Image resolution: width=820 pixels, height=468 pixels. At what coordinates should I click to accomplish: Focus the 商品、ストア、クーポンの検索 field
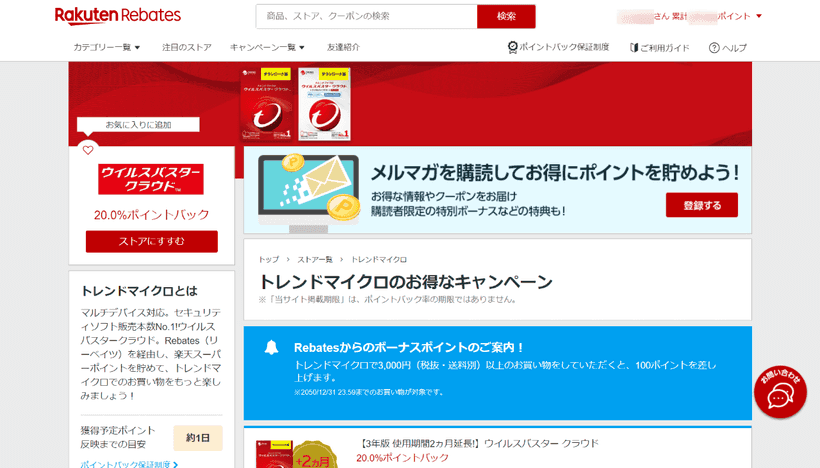(367, 16)
